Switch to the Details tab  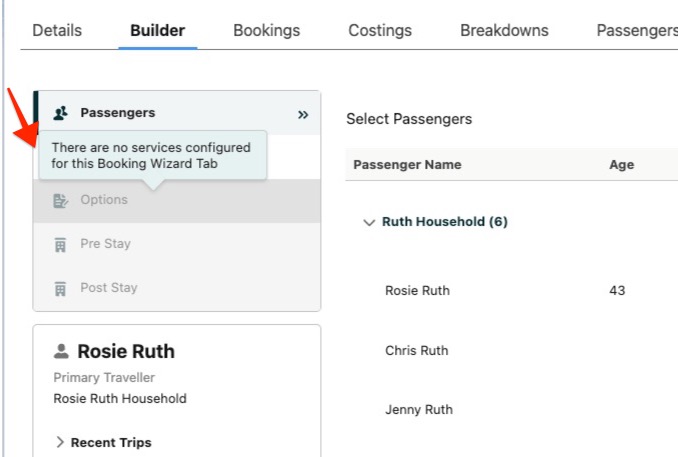(x=57, y=30)
